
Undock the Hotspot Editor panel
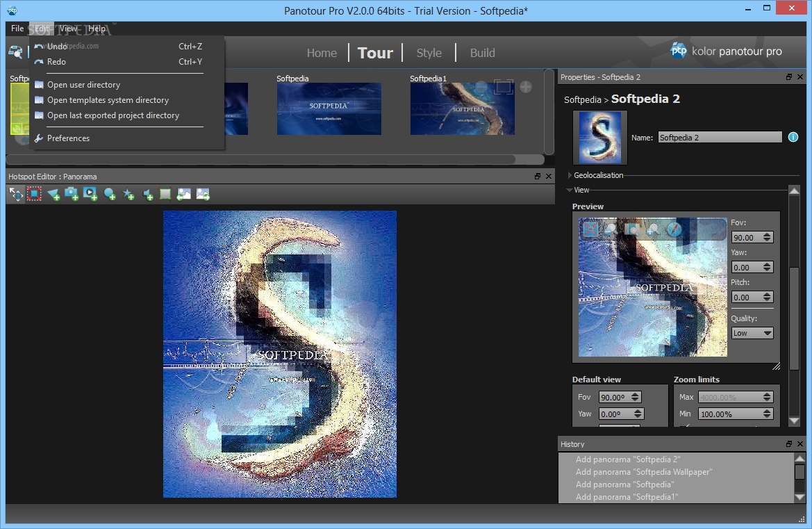538,176
